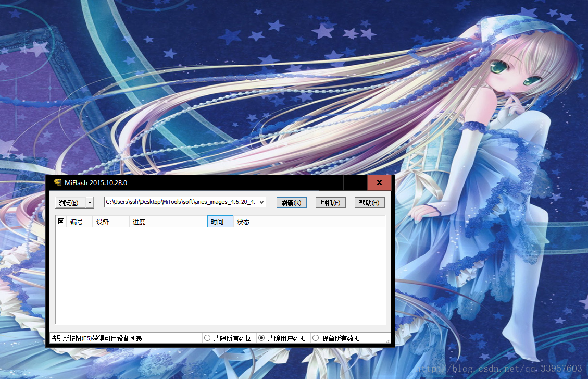This screenshot has height=379, width=588.
Task: Click the 时间 column header
Action: (220, 222)
